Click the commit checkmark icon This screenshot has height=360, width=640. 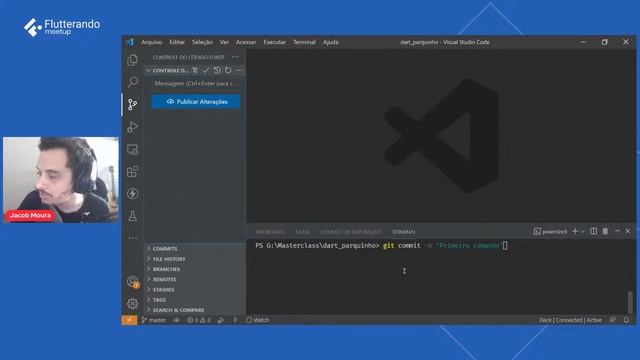206,70
